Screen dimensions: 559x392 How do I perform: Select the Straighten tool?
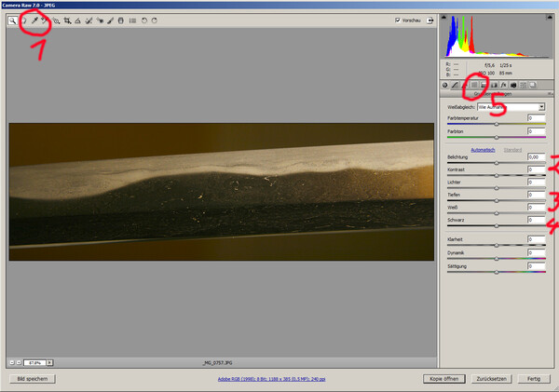point(77,20)
